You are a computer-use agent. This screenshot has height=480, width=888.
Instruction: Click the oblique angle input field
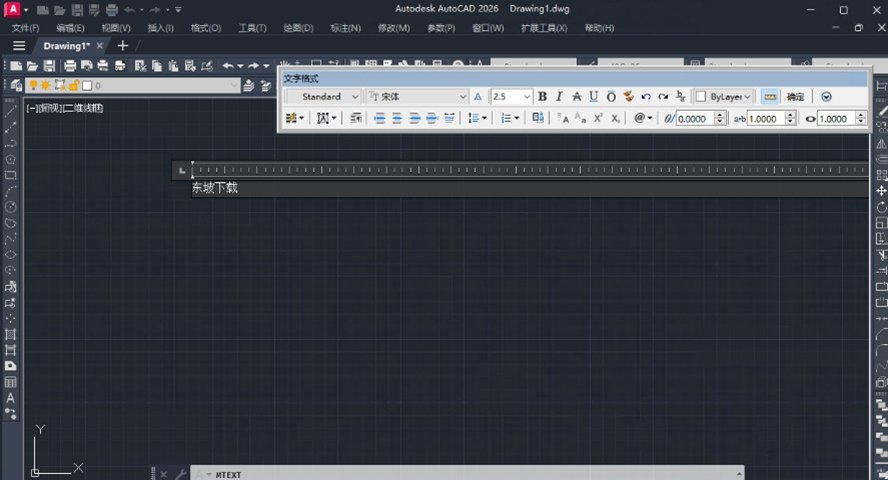coord(695,119)
